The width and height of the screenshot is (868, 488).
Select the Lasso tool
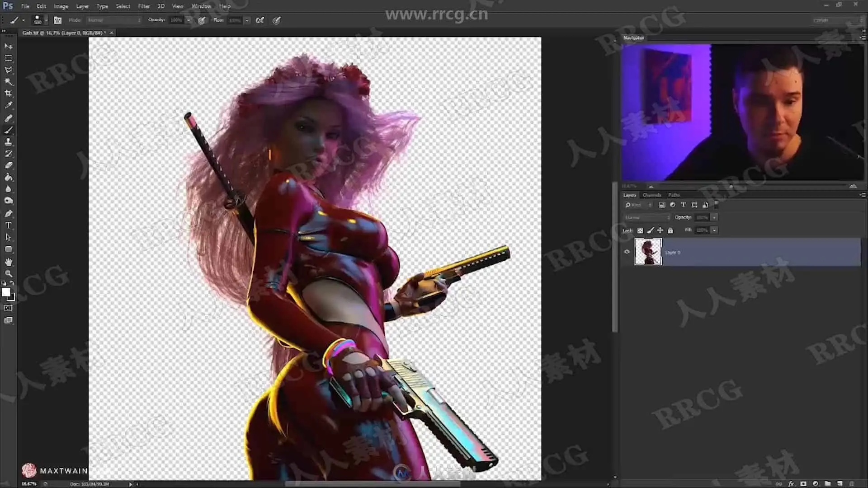click(8, 70)
